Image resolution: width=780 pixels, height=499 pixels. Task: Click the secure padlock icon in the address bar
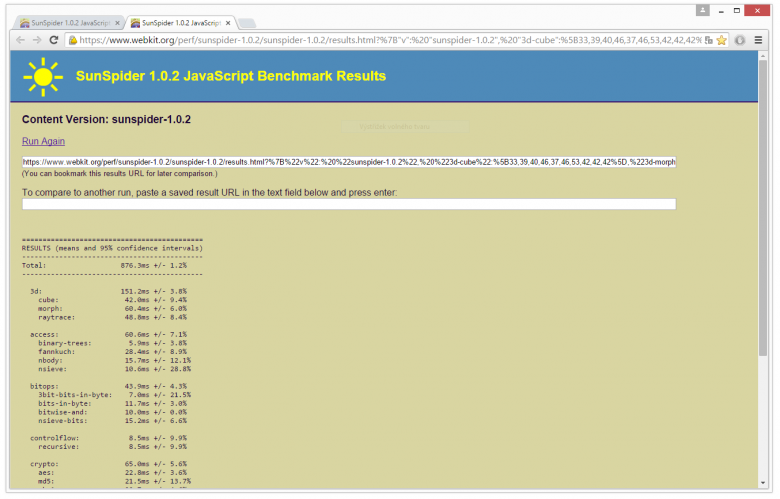click(x=73, y=40)
